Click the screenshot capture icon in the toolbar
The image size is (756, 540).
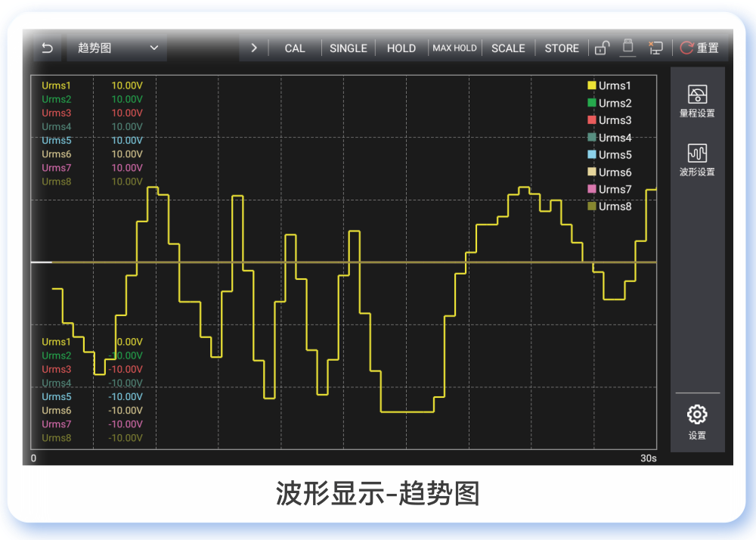tap(655, 48)
